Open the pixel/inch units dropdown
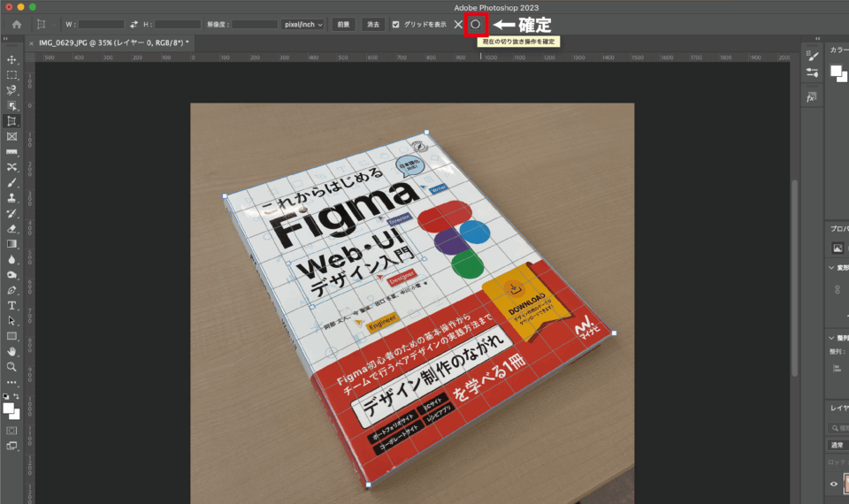The height and width of the screenshot is (504, 849). click(302, 25)
